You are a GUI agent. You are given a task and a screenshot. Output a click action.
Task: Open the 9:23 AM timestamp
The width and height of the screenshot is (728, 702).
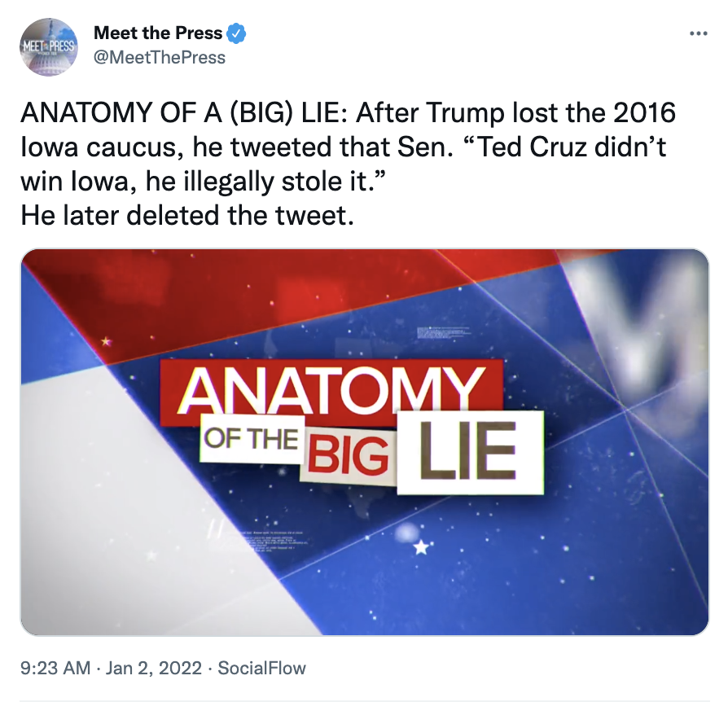[x=55, y=669]
